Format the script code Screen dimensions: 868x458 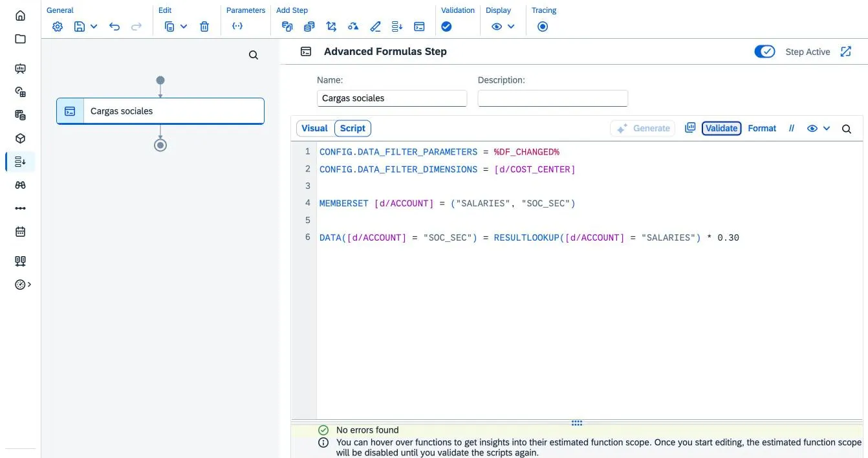tap(762, 128)
